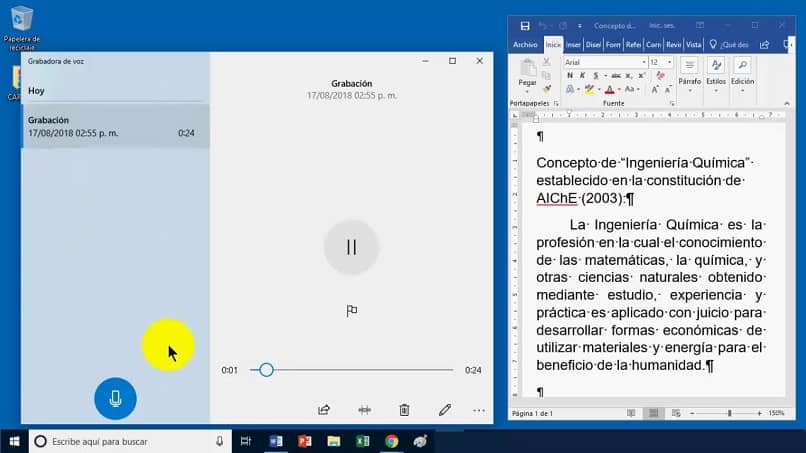Delete the recording with trash icon
Viewport: 806px width, 453px height.
404,410
